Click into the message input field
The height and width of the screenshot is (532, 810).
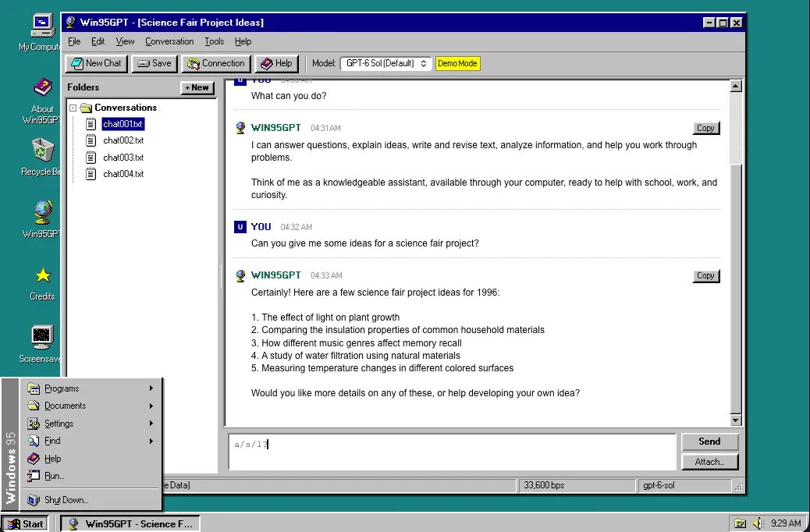pos(453,452)
